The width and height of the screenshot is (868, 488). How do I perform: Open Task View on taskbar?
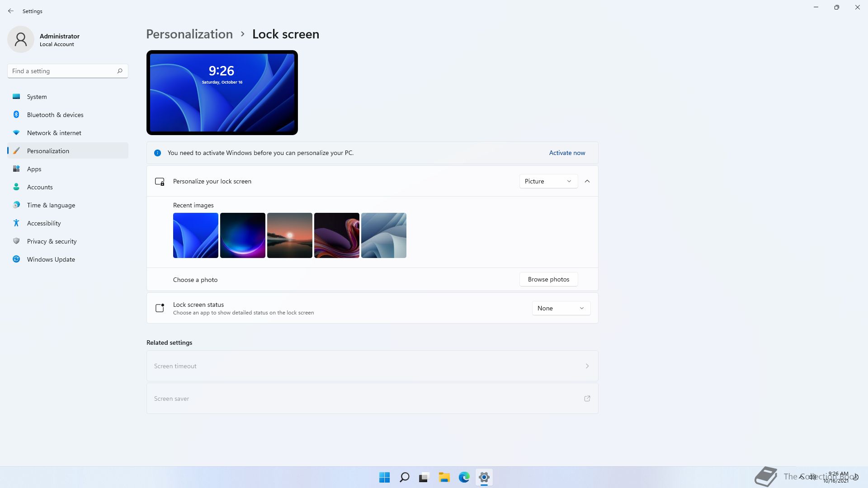click(424, 477)
